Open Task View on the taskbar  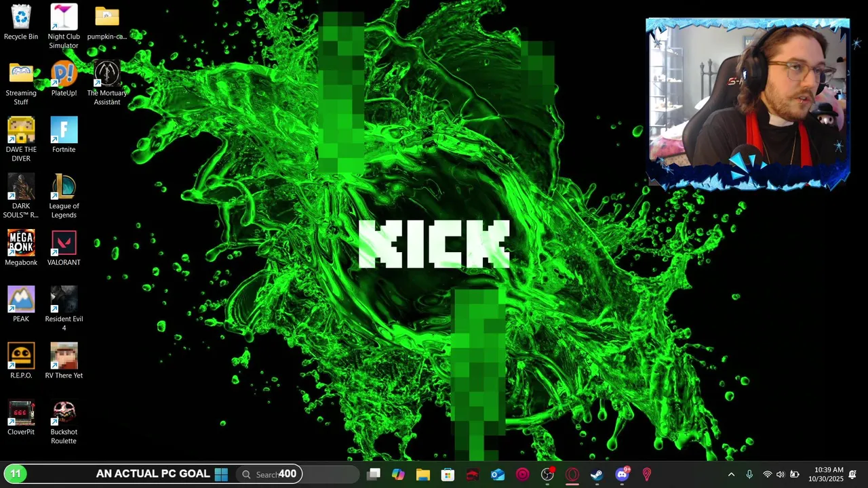click(373, 474)
